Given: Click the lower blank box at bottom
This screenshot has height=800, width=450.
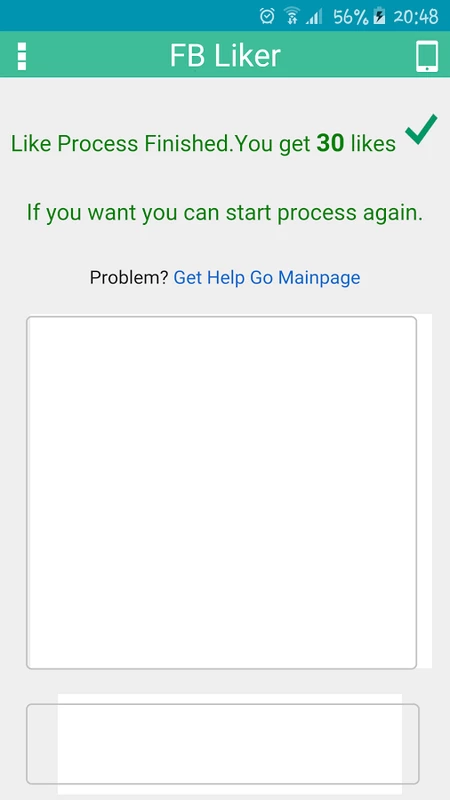Looking at the screenshot, I should tap(222, 744).
